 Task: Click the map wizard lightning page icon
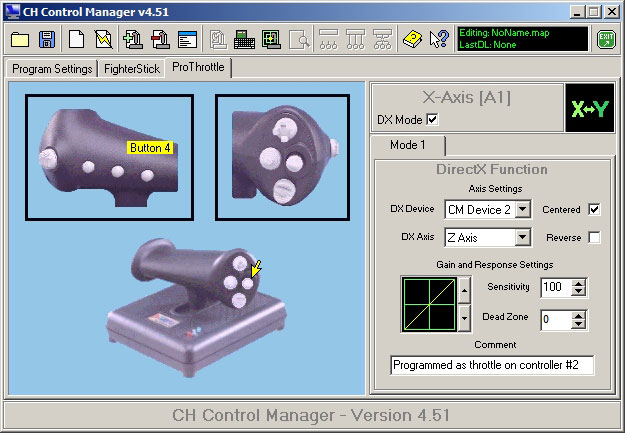(x=103, y=39)
